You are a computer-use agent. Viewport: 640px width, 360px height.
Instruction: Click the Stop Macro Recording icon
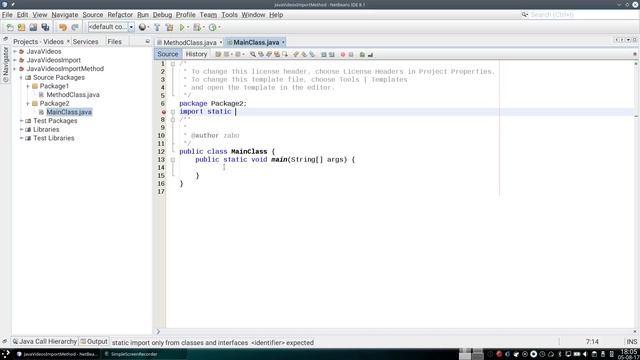tap(351, 54)
